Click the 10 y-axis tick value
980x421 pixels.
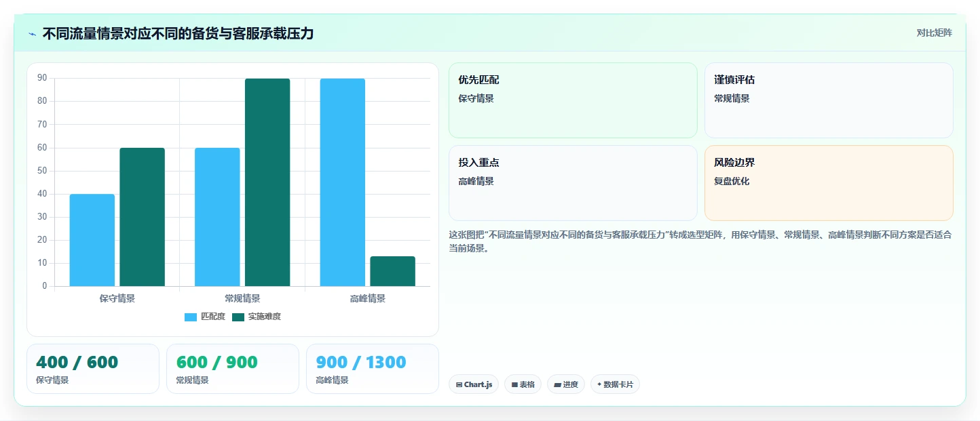pyautogui.click(x=42, y=263)
